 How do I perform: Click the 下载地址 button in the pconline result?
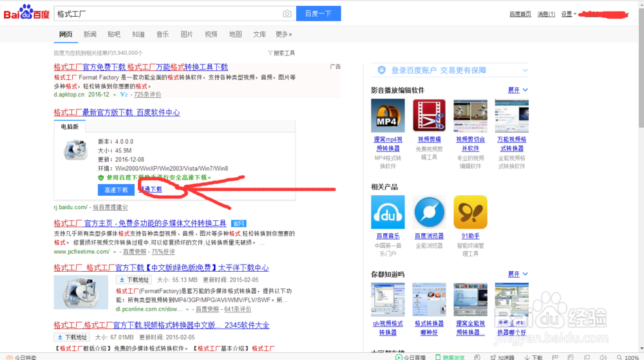pyautogui.click(x=134, y=280)
